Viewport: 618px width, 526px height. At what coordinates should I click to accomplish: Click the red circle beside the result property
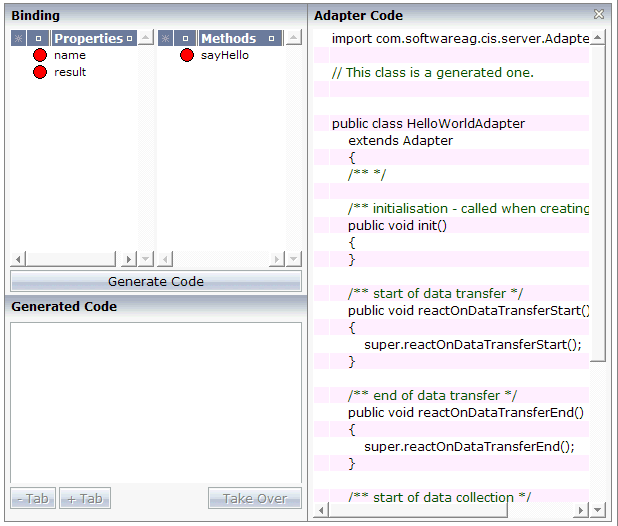click(40, 72)
